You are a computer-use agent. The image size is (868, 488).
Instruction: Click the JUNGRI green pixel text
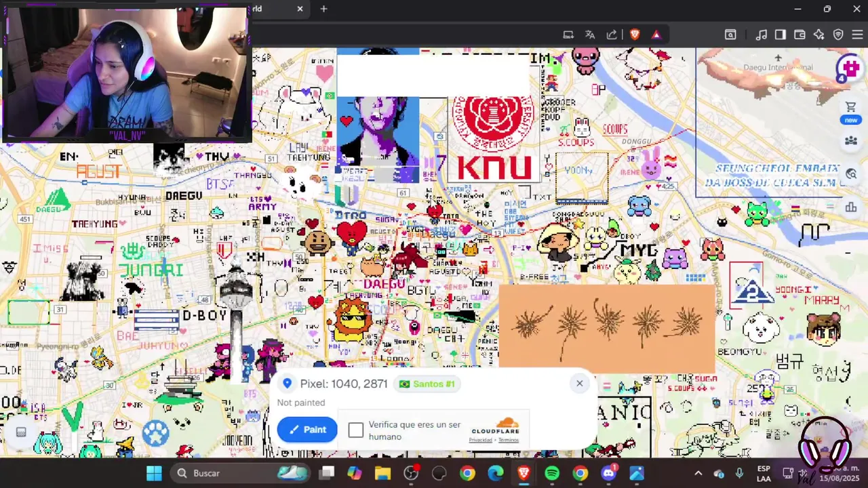(x=151, y=270)
